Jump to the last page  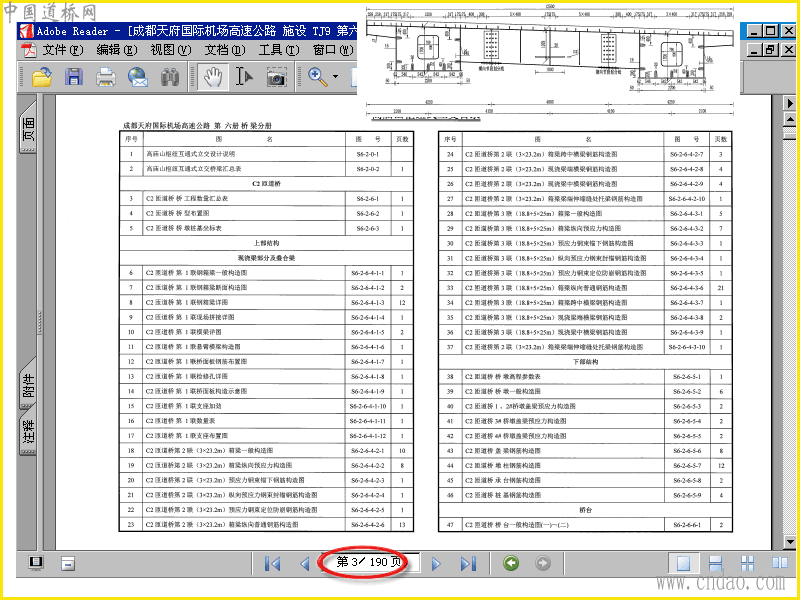(468, 563)
